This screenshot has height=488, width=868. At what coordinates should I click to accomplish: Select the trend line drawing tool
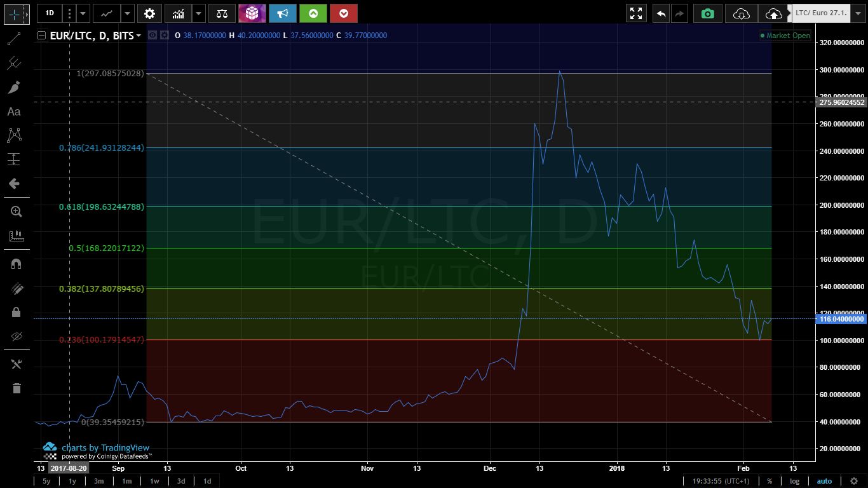(14, 39)
